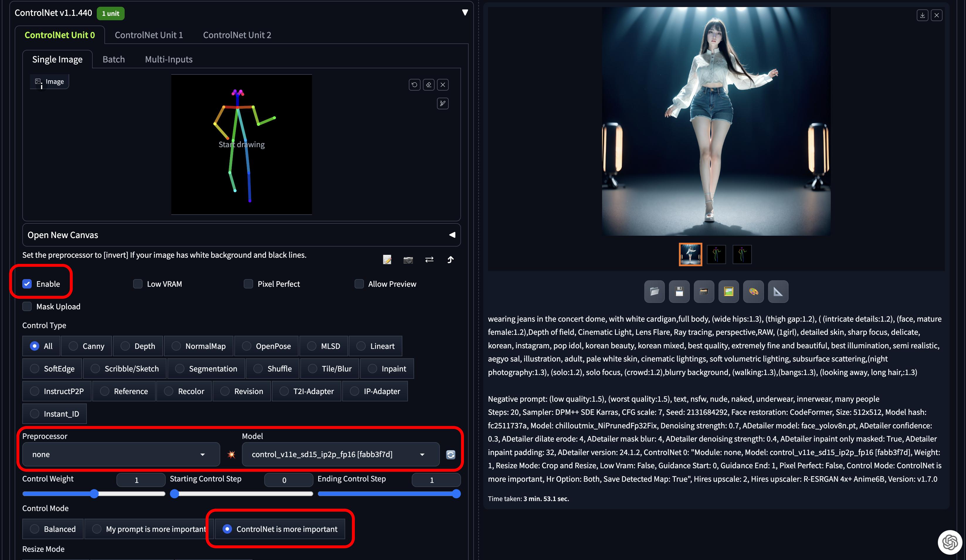Viewport: 966px width, 560px height.
Task: Click the refresh models icon next to Model dropdown
Action: [x=451, y=454]
